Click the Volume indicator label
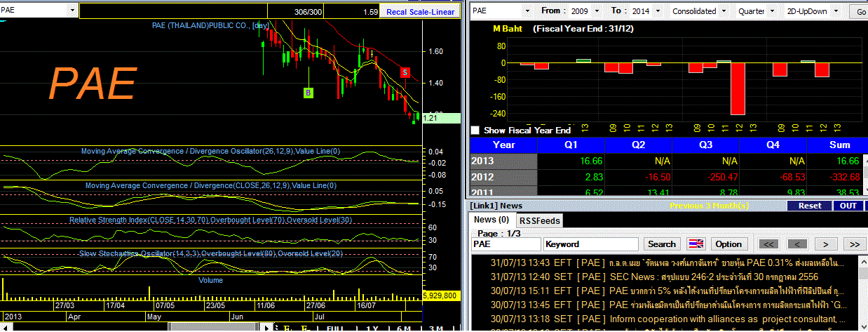This screenshot has width=868, height=332. [x=210, y=280]
